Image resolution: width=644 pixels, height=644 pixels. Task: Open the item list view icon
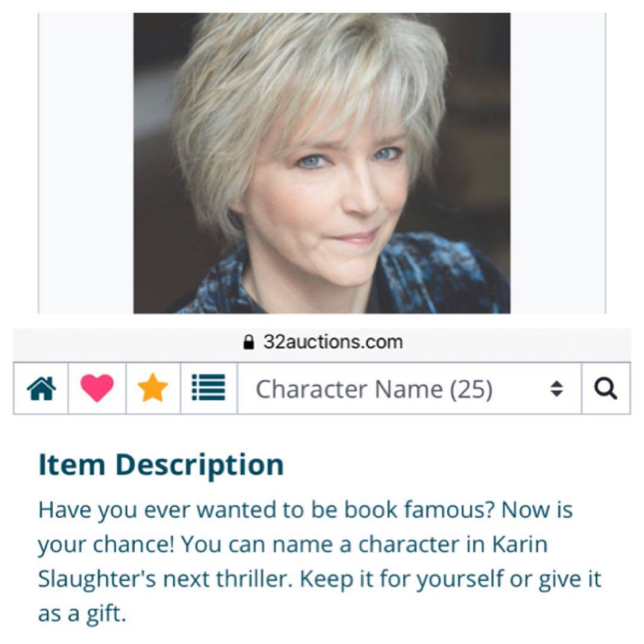click(x=209, y=388)
